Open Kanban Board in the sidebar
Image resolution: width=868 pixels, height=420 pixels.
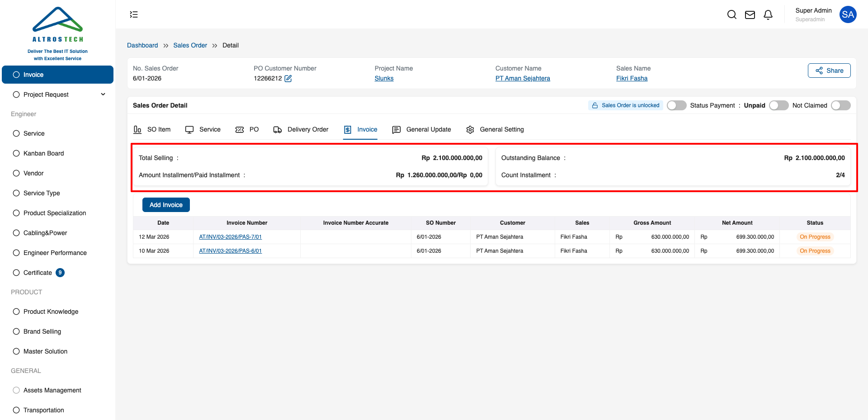(43, 153)
